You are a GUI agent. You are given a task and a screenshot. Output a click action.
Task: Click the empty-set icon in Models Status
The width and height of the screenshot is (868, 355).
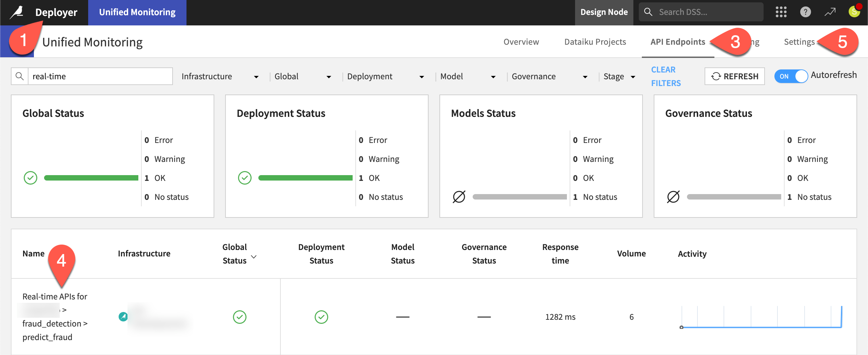[459, 196]
